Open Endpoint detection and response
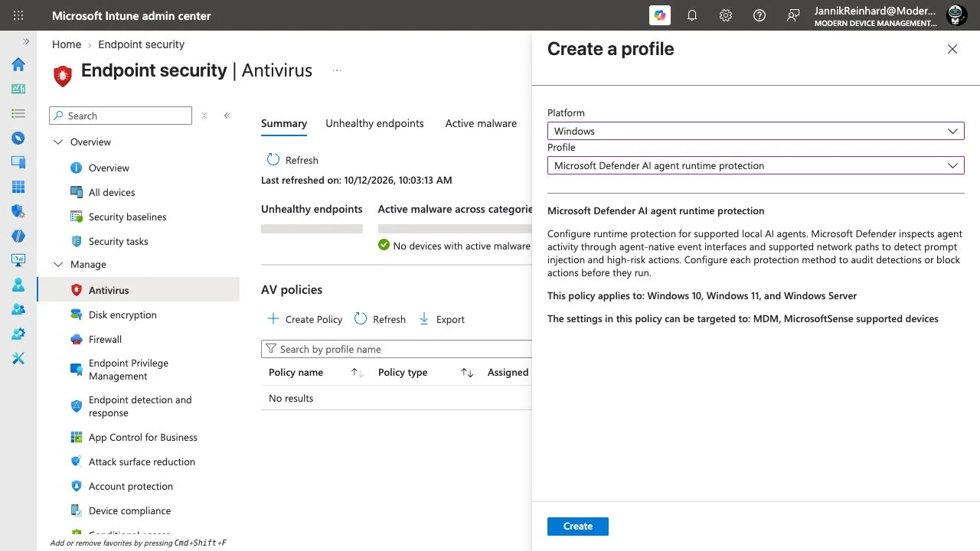980x551 pixels. coord(140,406)
